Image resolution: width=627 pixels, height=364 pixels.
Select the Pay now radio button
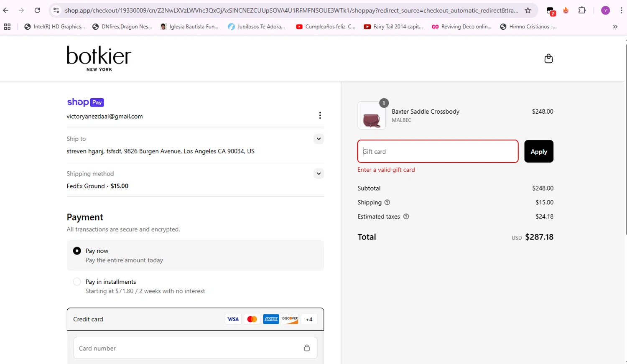(77, 251)
